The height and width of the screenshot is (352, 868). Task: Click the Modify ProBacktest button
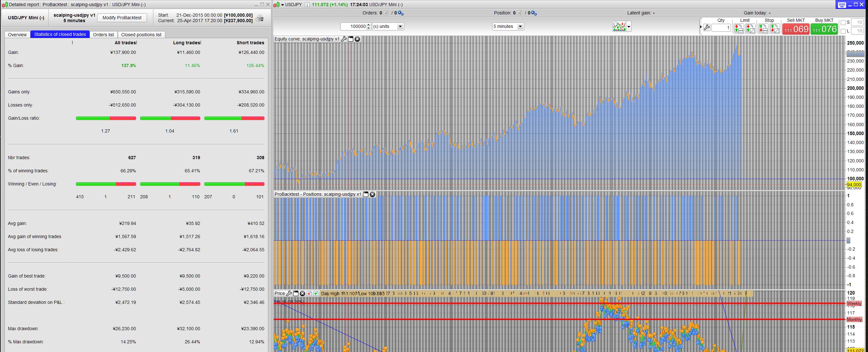click(x=122, y=18)
